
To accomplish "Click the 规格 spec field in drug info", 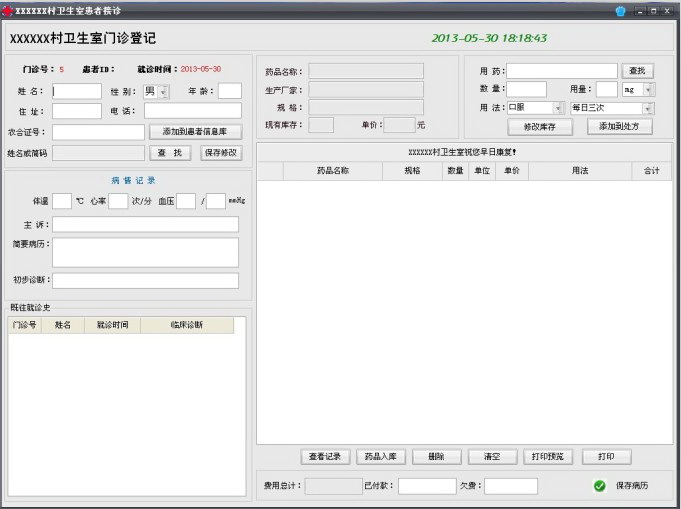I will [x=366, y=107].
